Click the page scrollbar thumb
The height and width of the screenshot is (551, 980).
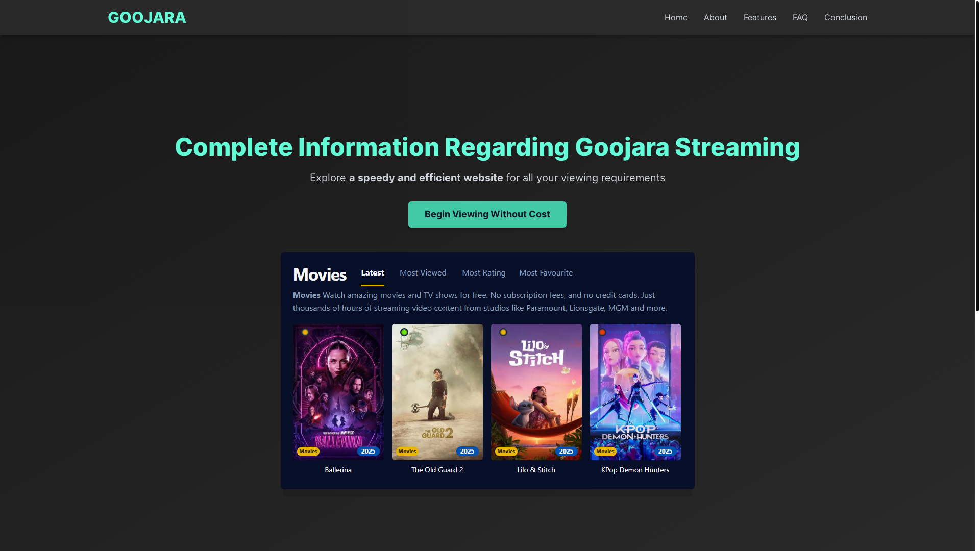point(977,156)
